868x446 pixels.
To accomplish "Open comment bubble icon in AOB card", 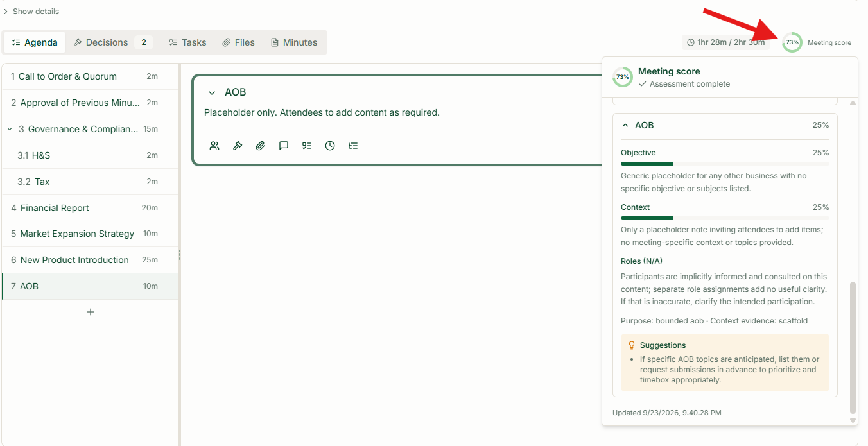I will click(284, 146).
